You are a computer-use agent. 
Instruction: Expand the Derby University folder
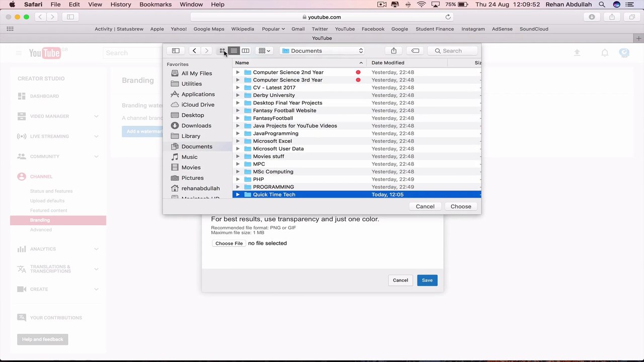pyautogui.click(x=238, y=95)
